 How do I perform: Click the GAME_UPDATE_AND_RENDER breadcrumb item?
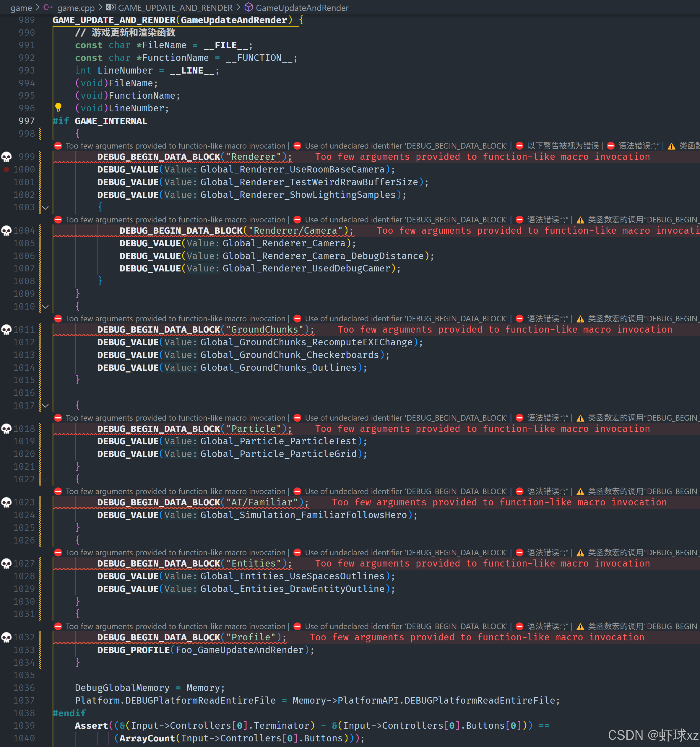(175, 7)
